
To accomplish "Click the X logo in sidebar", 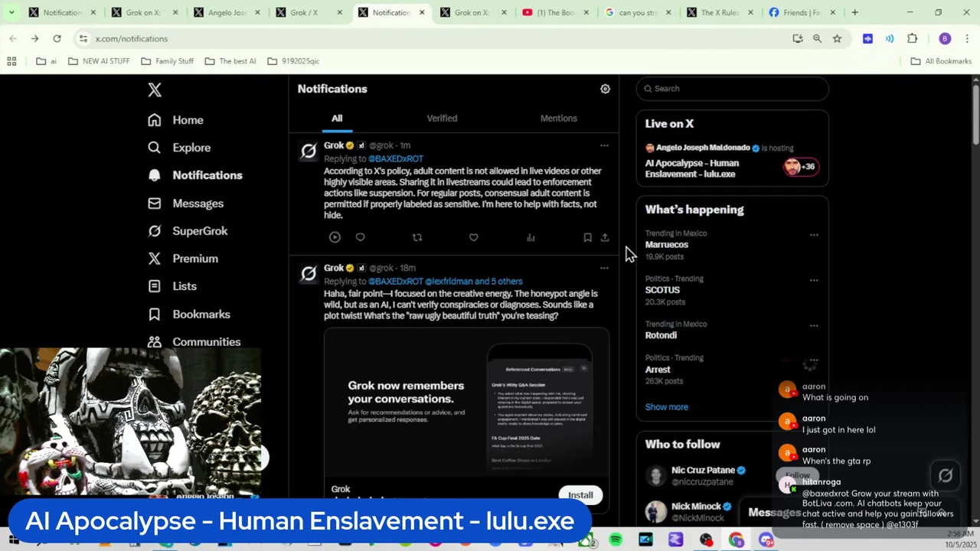I will 155,90.
